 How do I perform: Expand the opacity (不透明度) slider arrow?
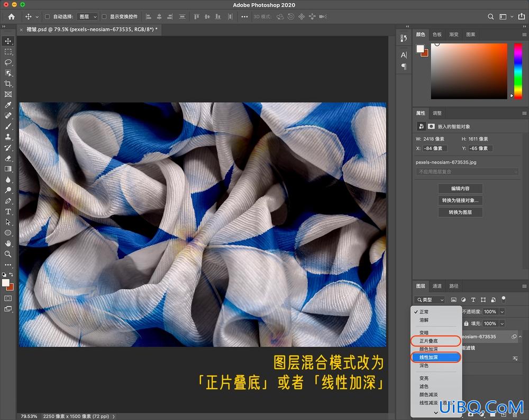(x=502, y=312)
